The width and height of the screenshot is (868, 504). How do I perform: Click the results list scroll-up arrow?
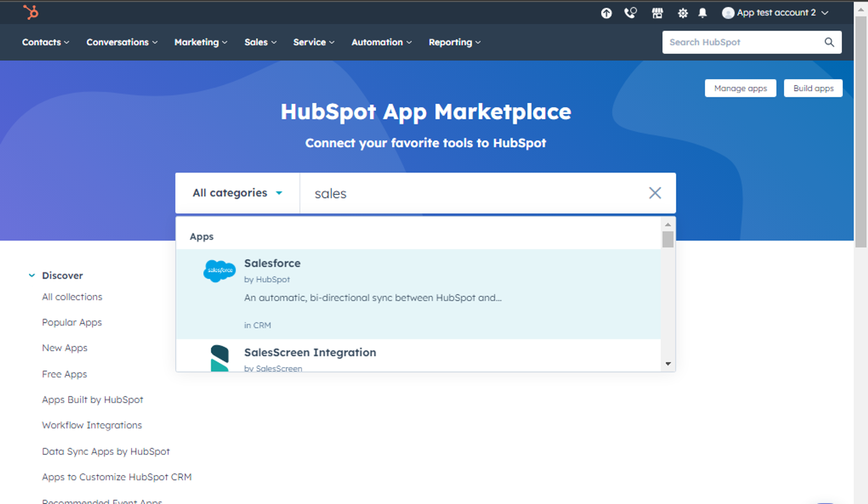pos(668,224)
